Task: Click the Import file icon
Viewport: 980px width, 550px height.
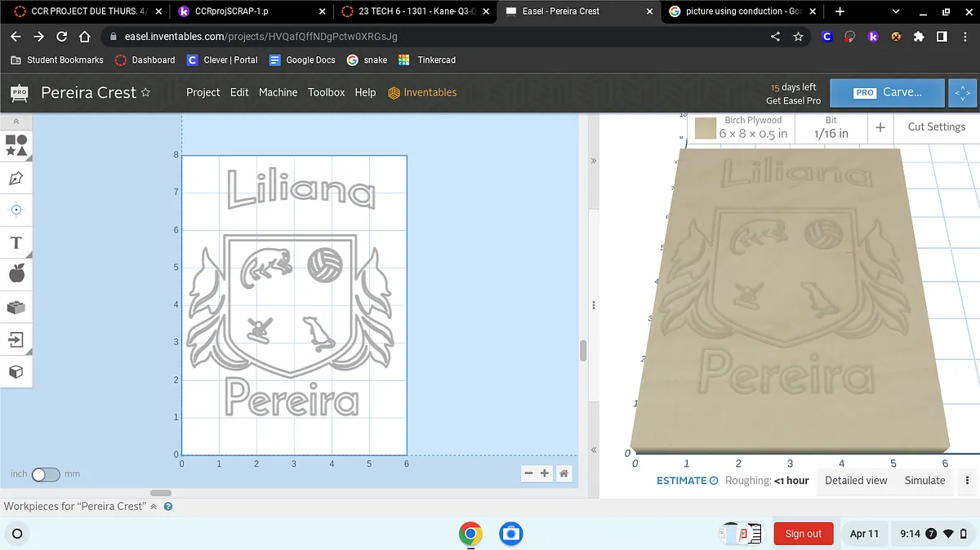Action: [x=16, y=339]
